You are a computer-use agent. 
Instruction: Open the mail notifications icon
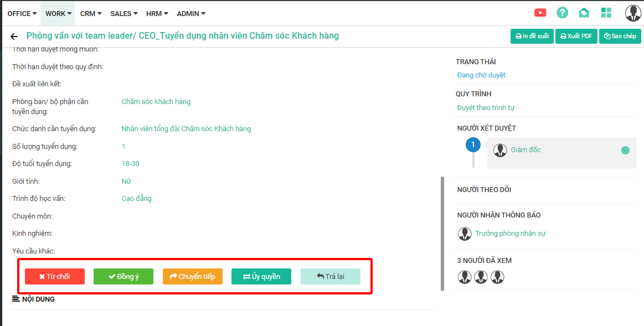tap(584, 13)
